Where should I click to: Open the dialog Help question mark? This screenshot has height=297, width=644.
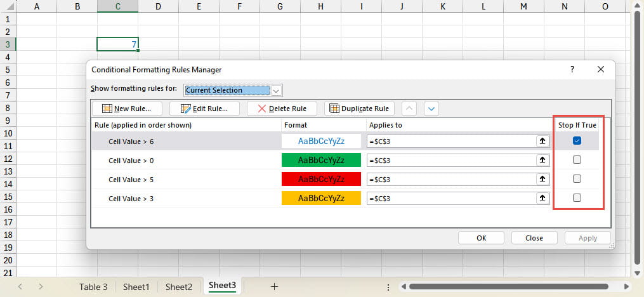pyautogui.click(x=572, y=69)
